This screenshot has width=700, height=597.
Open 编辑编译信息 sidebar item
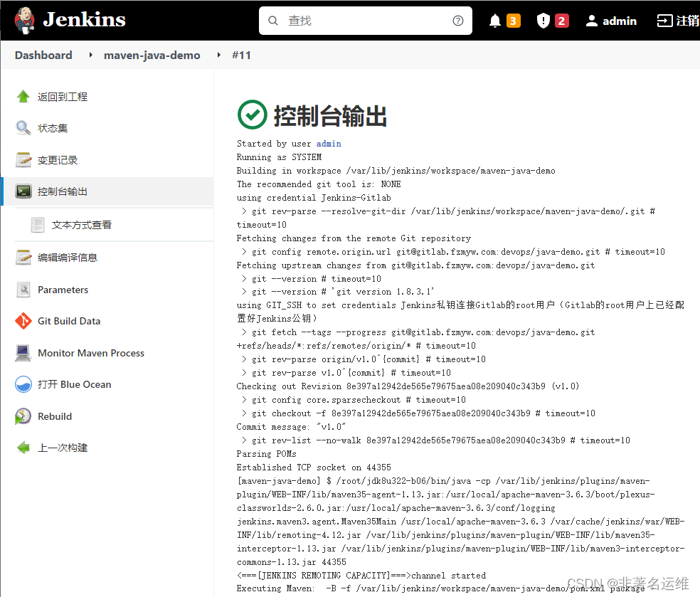[68, 258]
